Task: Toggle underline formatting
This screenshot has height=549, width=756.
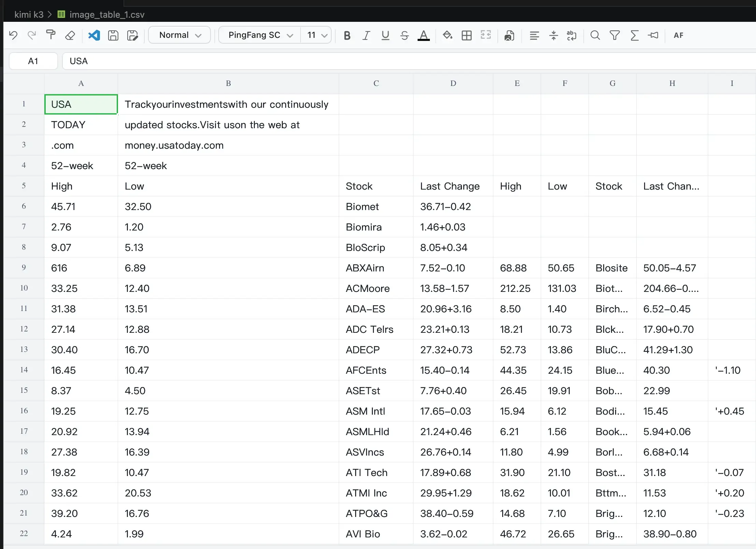Action: [385, 35]
